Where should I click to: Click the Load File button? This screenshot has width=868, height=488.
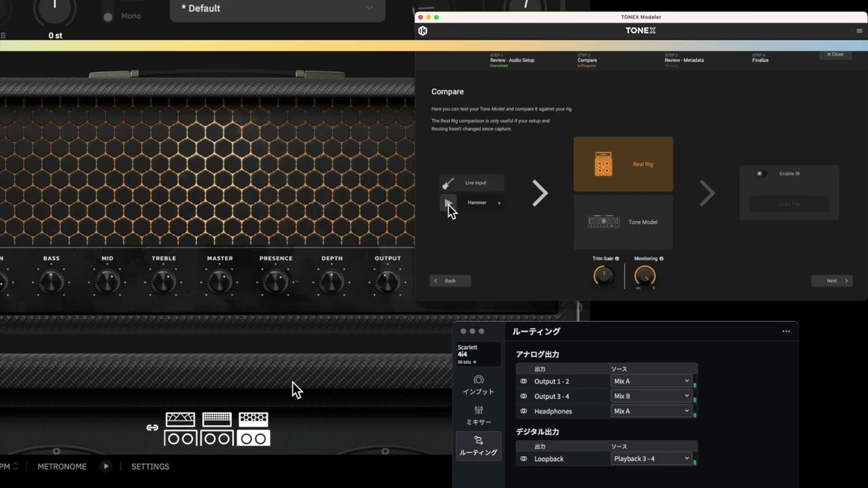(x=789, y=204)
